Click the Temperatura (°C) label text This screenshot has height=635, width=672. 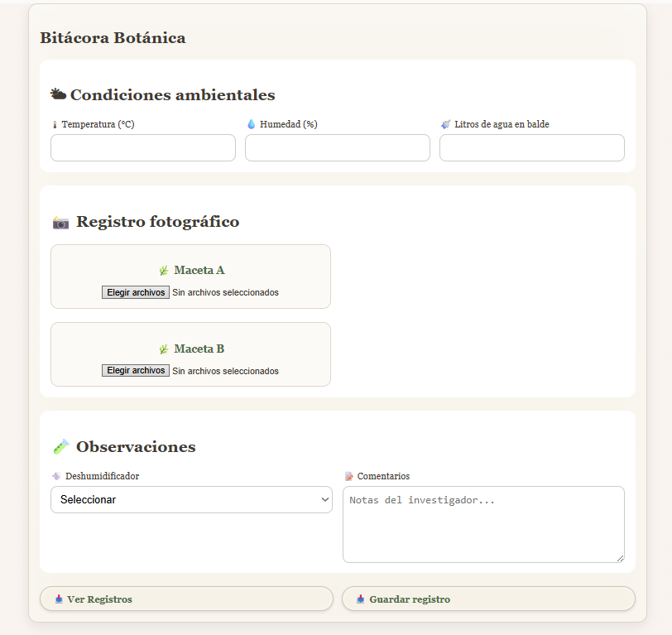coord(98,124)
